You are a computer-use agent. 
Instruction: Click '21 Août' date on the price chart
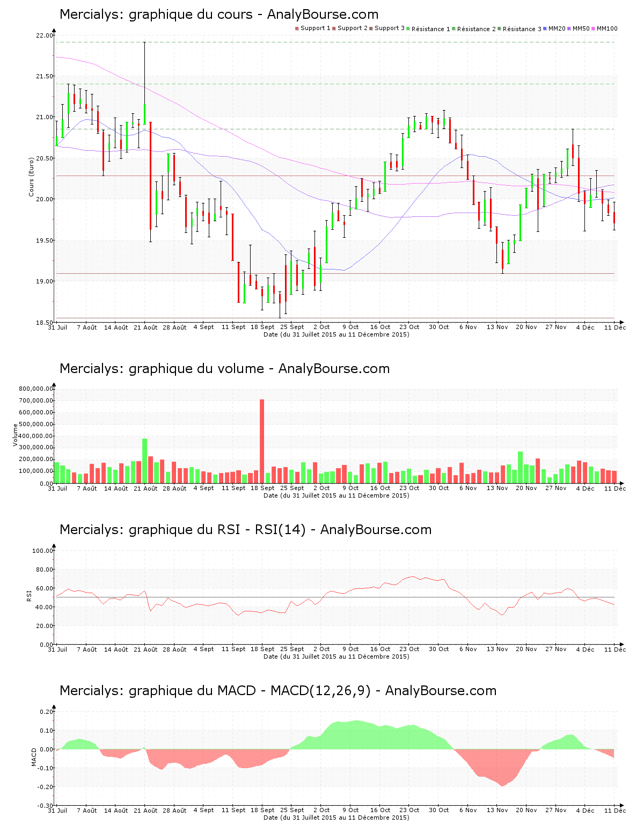pyautogui.click(x=145, y=327)
